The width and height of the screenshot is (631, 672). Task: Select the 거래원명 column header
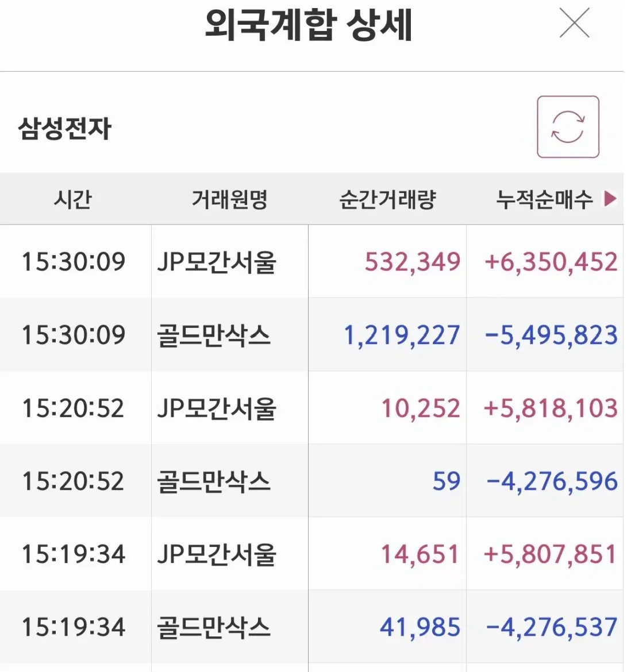coord(229,199)
